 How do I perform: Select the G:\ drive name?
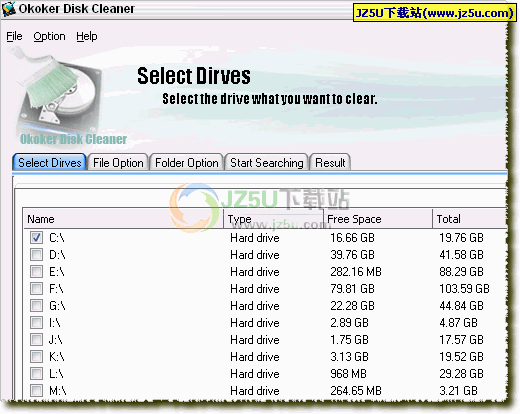(57, 306)
